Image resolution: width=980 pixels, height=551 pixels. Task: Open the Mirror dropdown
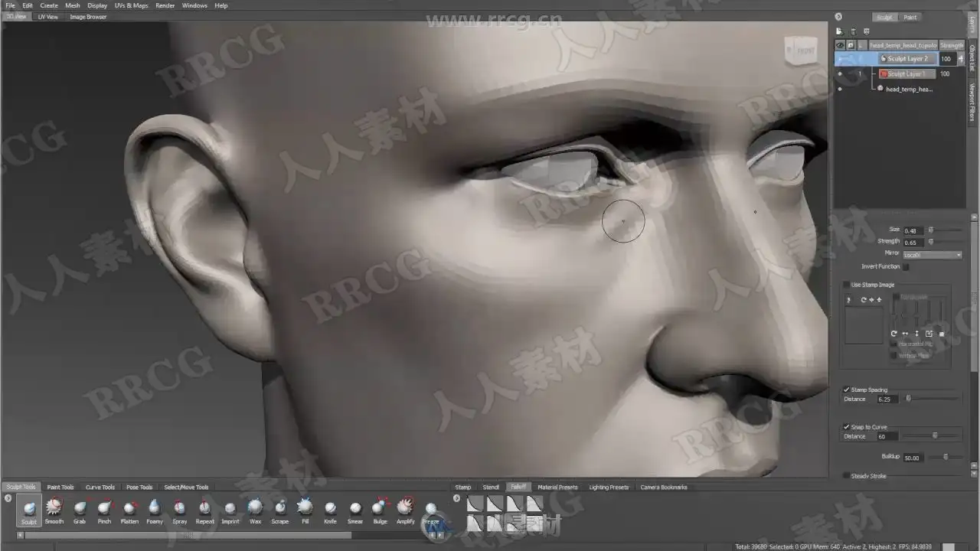pyautogui.click(x=932, y=255)
